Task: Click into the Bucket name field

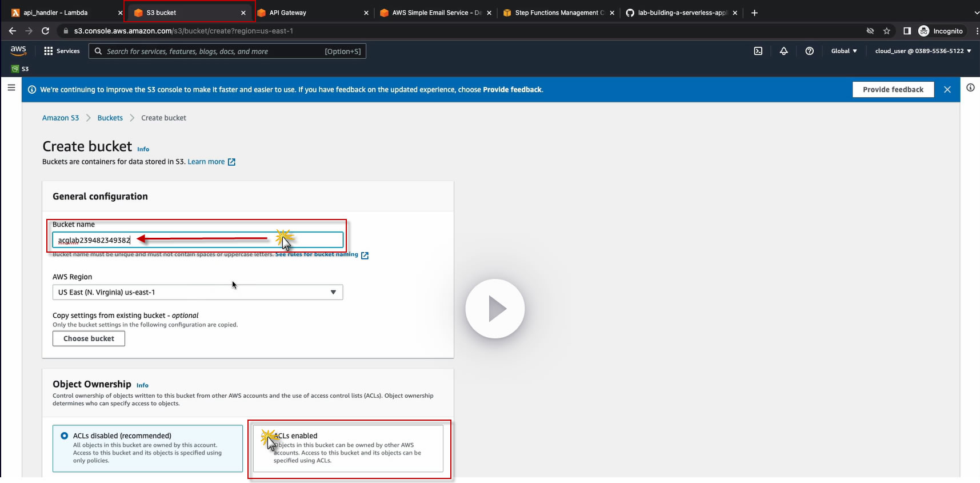Action: click(x=198, y=240)
